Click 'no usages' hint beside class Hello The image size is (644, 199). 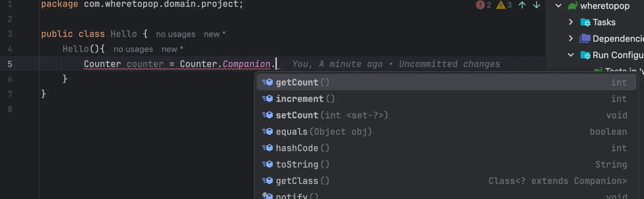(x=176, y=34)
